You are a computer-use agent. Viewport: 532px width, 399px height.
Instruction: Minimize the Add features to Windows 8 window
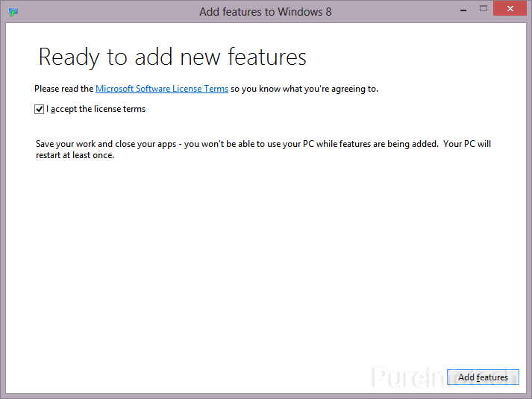tap(463, 10)
